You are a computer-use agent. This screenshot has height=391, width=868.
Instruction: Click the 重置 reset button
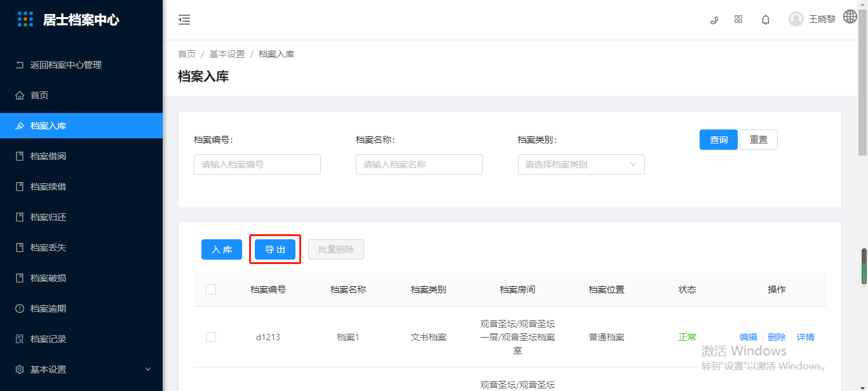pos(759,140)
